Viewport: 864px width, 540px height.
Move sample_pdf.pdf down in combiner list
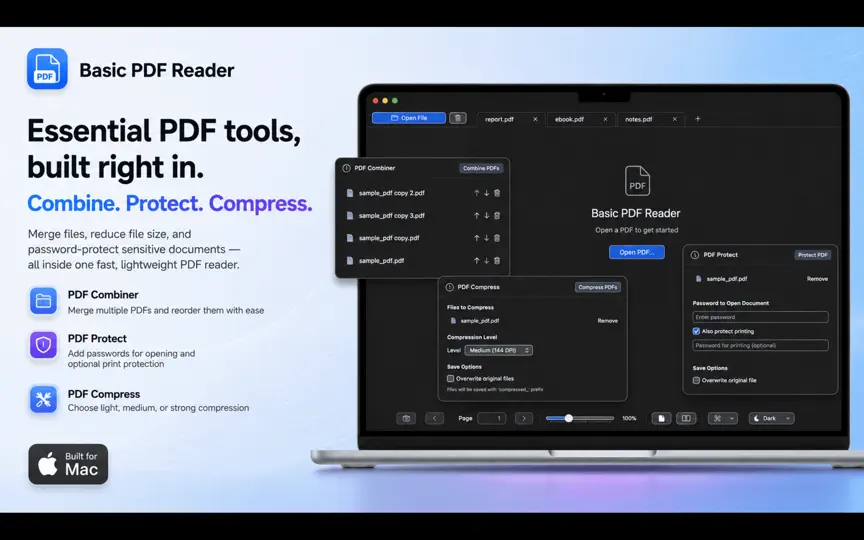(x=487, y=261)
